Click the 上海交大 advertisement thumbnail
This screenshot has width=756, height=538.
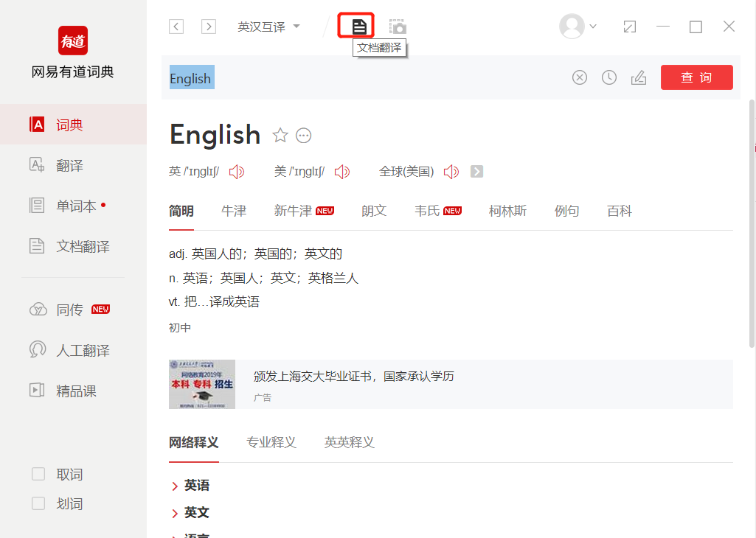tap(202, 384)
